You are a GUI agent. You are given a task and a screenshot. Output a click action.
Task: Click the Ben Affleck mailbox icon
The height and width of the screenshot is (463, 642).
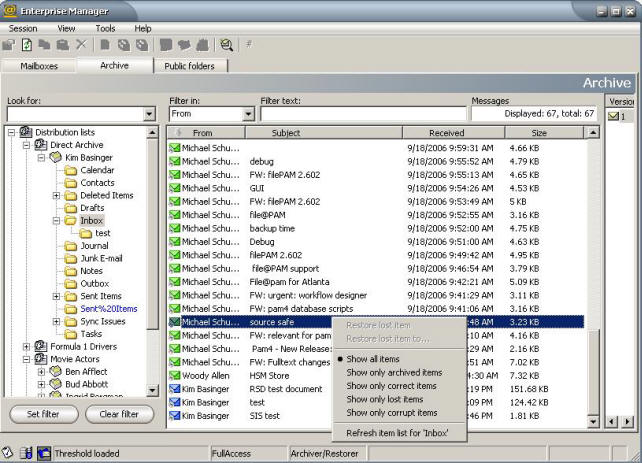pos(56,372)
